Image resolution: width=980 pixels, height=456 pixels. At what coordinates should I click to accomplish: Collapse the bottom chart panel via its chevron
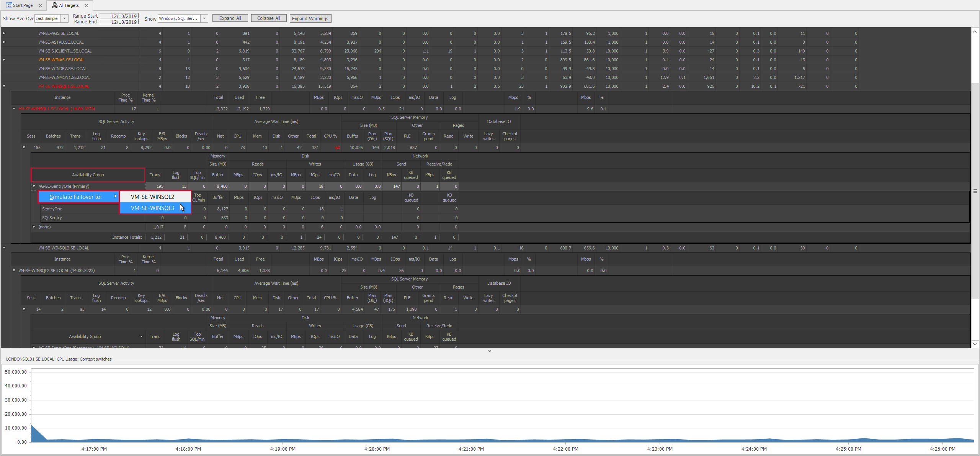pyautogui.click(x=490, y=351)
